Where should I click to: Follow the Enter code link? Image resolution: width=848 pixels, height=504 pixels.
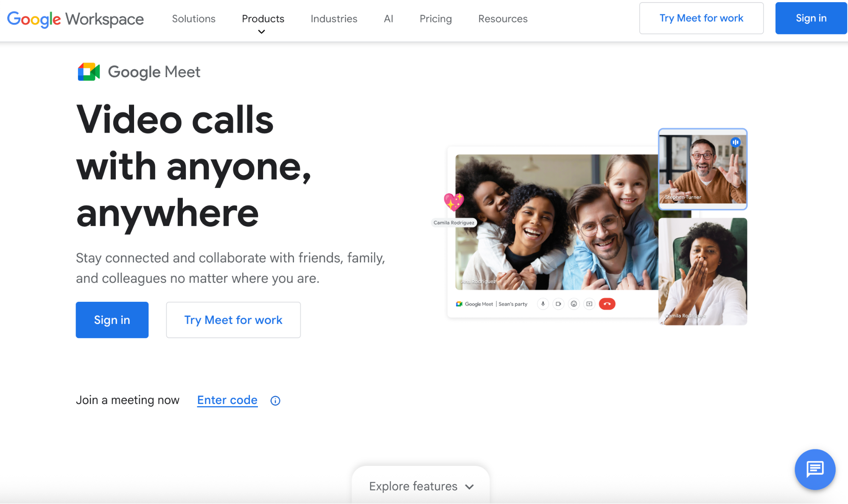(227, 400)
